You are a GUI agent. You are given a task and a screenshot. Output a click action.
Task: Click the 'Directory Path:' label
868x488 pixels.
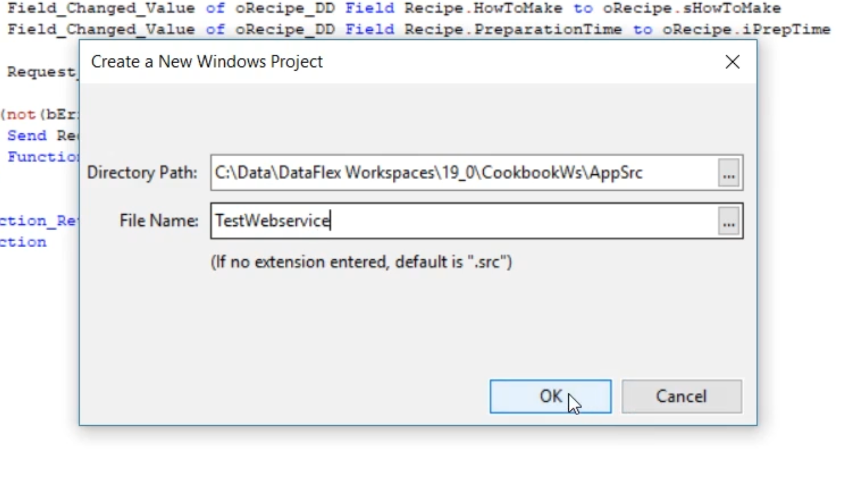click(142, 173)
